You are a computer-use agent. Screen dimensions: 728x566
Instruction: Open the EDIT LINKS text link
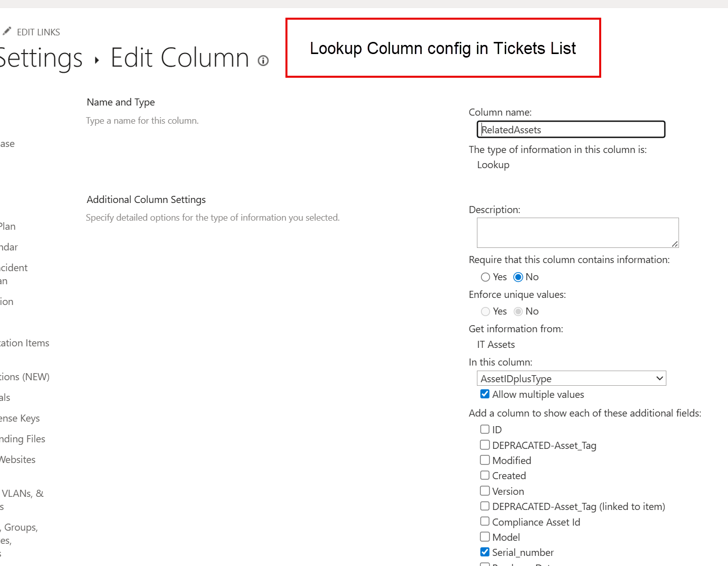[38, 32]
